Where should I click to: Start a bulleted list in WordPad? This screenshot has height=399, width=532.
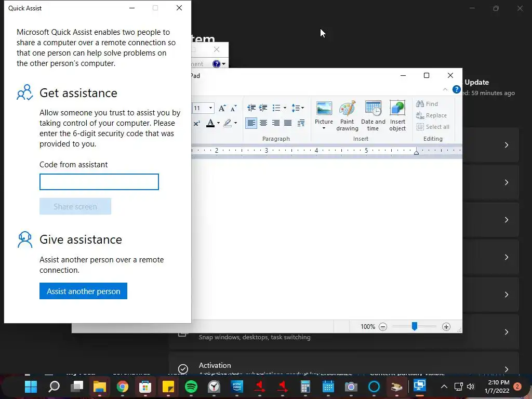click(276, 108)
